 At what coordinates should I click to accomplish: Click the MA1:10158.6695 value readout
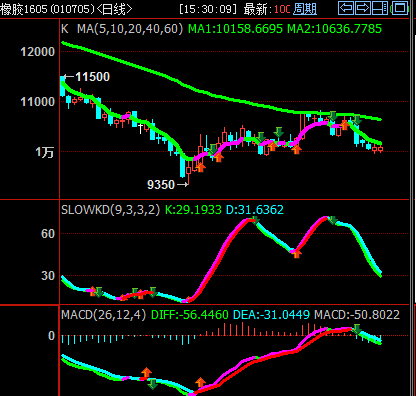pos(235,29)
